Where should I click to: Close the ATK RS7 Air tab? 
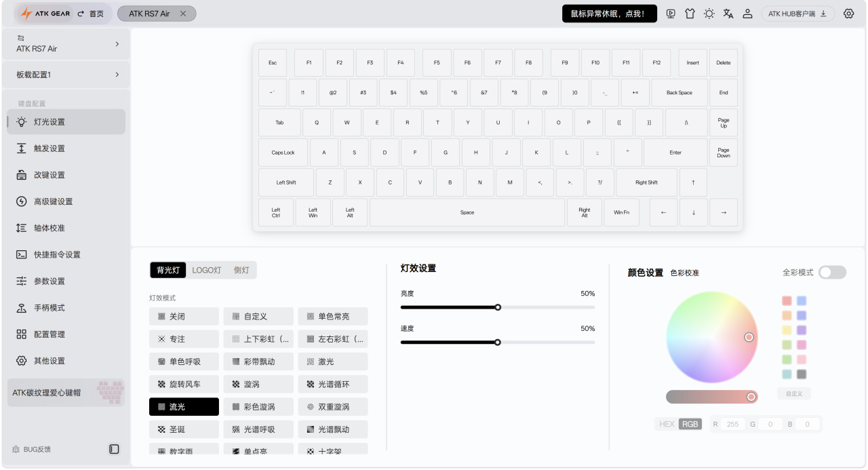click(x=183, y=14)
